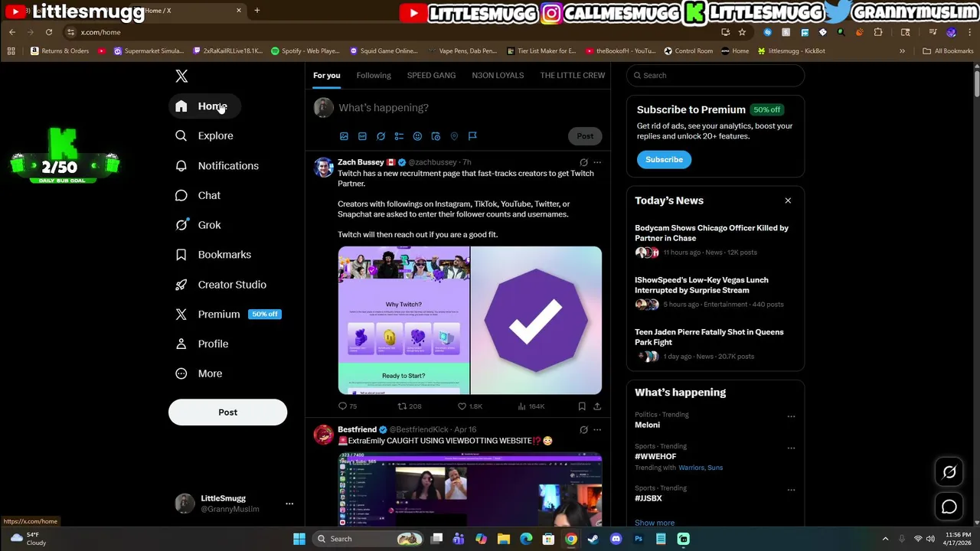
Task: Click the What's happening compose field
Action: point(469,108)
